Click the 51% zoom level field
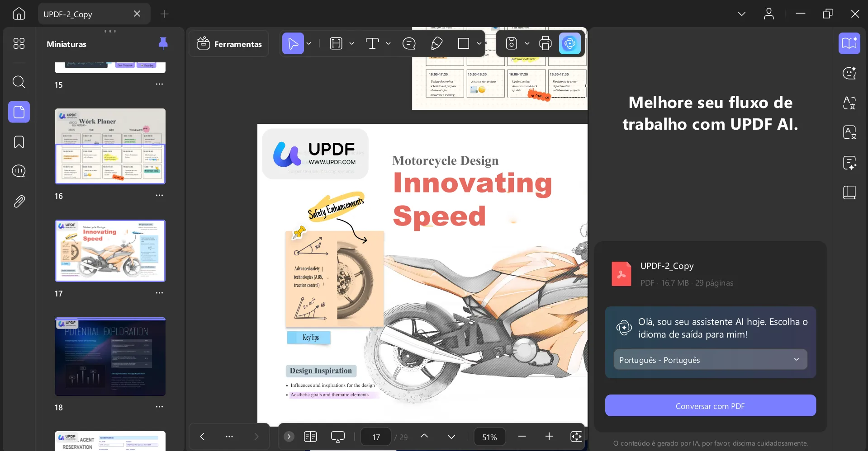868x451 pixels. click(489, 437)
